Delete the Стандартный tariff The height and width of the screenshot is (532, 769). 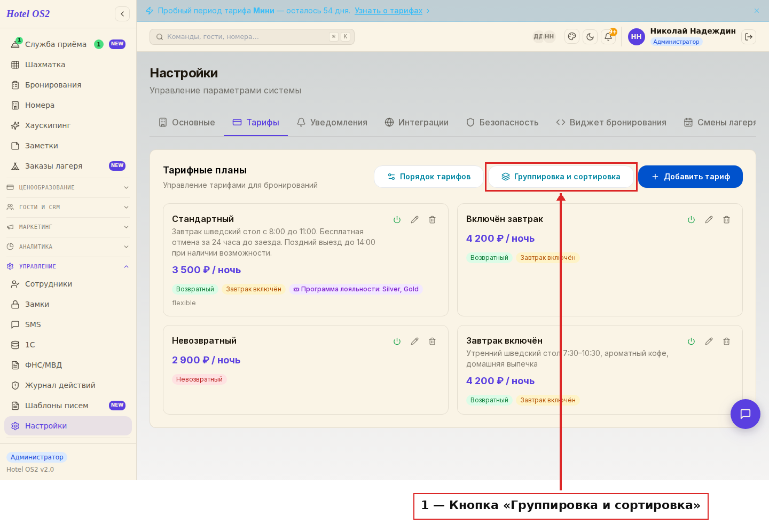pyautogui.click(x=433, y=220)
